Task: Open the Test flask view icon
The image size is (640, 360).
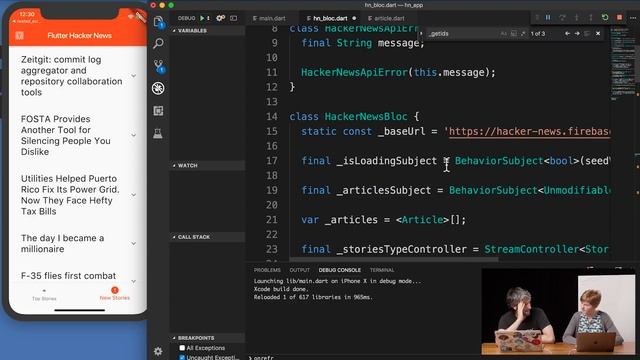Action: (x=158, y=133)
